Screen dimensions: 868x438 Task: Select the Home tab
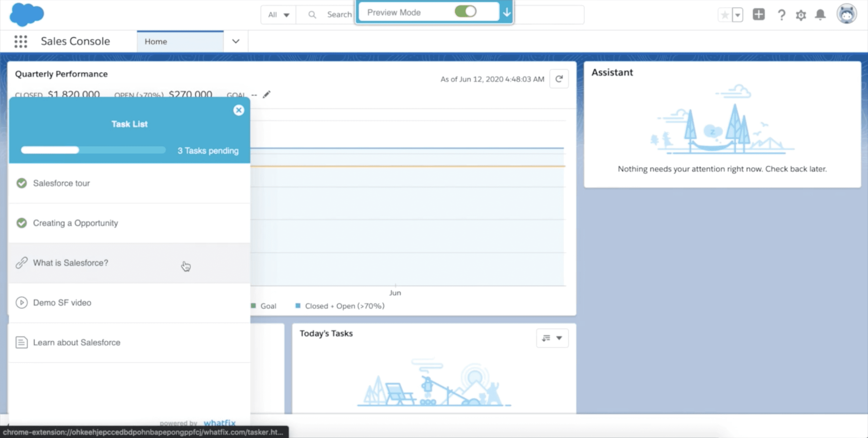click(180, 41)
